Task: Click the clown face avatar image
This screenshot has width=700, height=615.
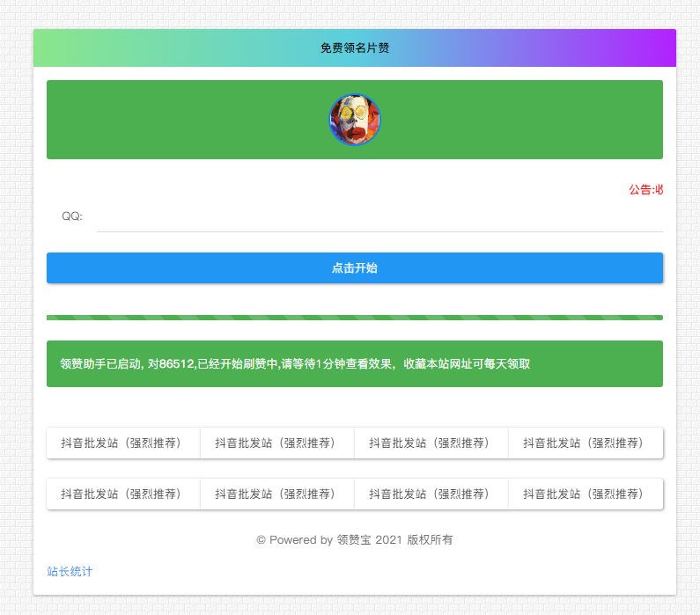Action: (355, 120)
